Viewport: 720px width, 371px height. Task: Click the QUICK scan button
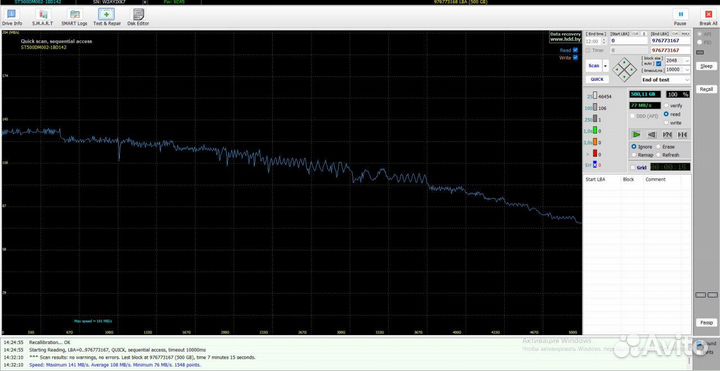pyautogui.click(x=597, y=79)
